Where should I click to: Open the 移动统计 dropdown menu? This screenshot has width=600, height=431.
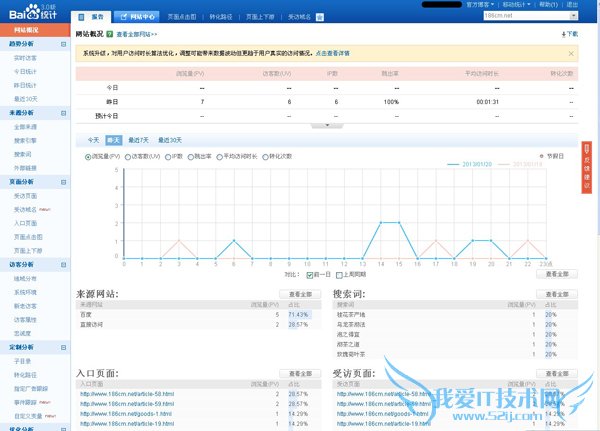click(x=516, y=5)
